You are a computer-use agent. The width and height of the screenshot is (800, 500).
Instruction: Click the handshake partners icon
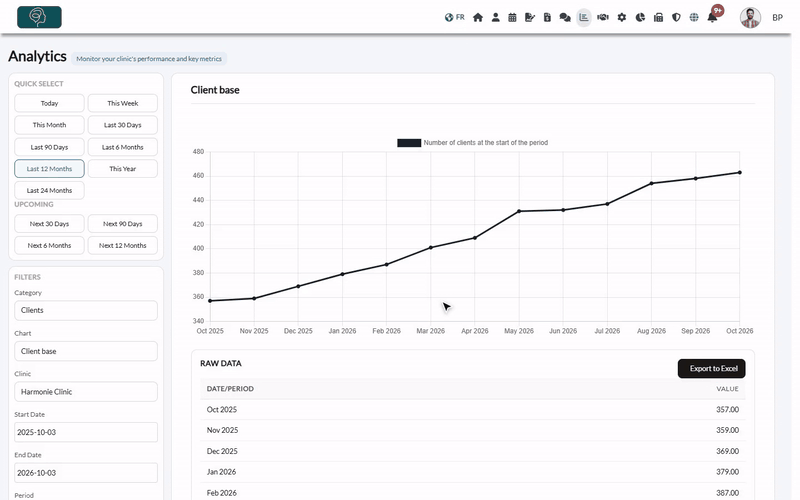pos(603,17)
